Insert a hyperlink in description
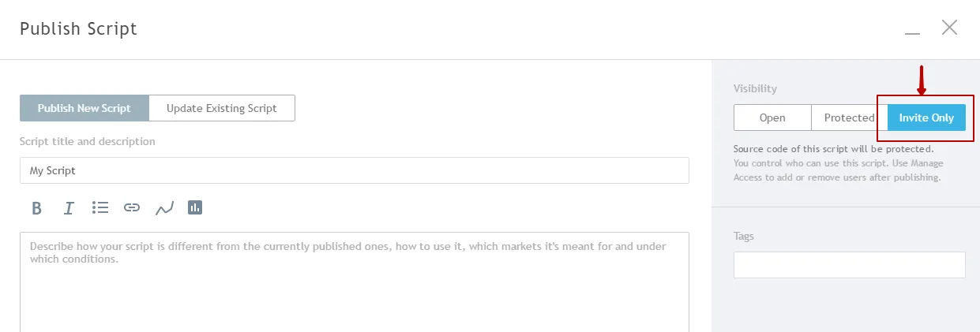This screenshot has height=332, width=980. (x=132, y=208)
